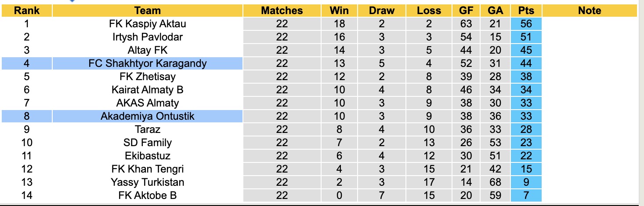The height and width of the screenshot is (206, 644).
Task: Click the Taraz team name
Action: pyautogui.click(x=147, y=129)
